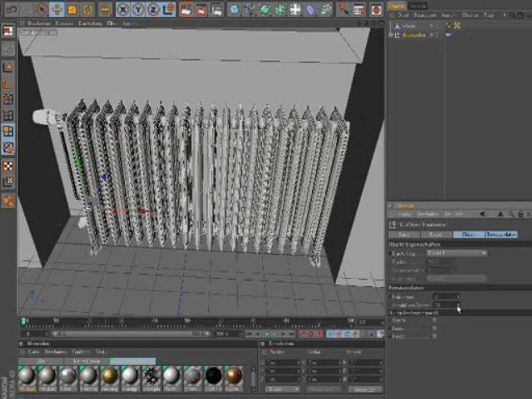Select the Move tool in top toolbar

pos(57,9)
